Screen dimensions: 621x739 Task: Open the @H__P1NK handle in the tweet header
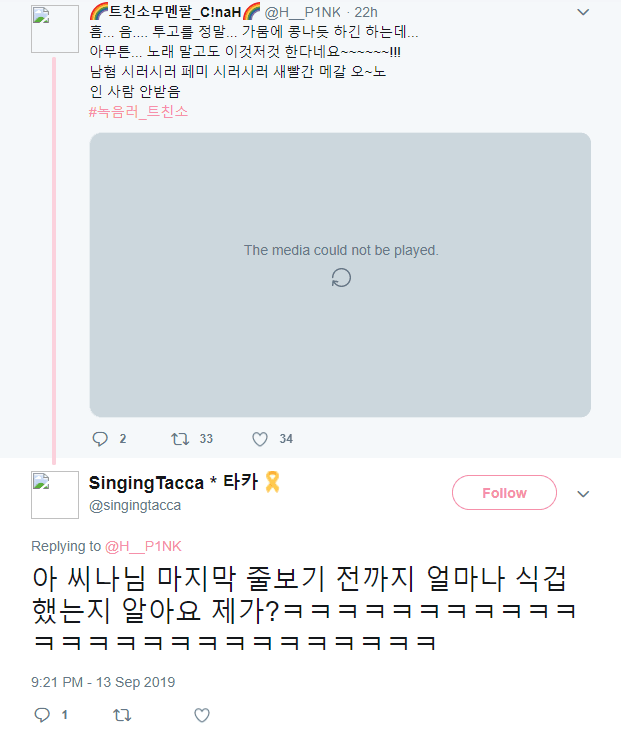pyautogui.click(x=302, y=12)
